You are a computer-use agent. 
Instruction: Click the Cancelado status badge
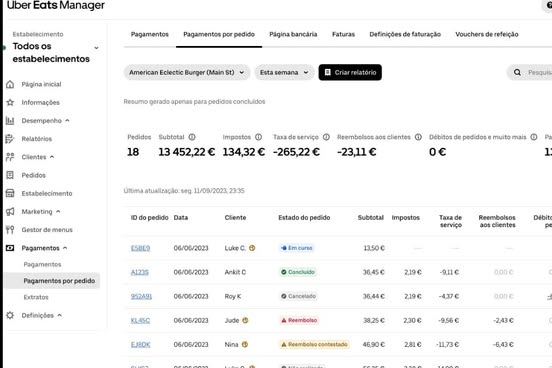298,296
